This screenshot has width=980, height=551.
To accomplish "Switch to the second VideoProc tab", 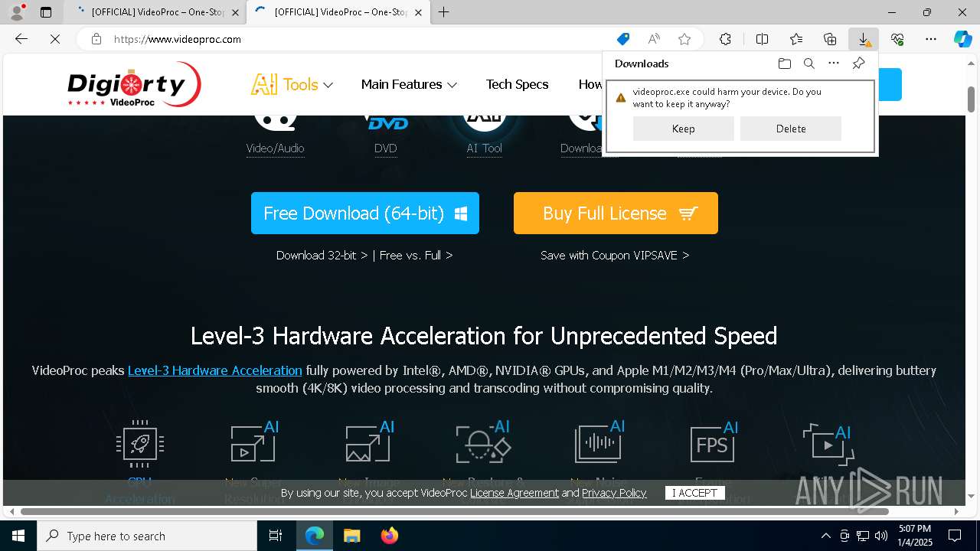I will coord(339,12).
